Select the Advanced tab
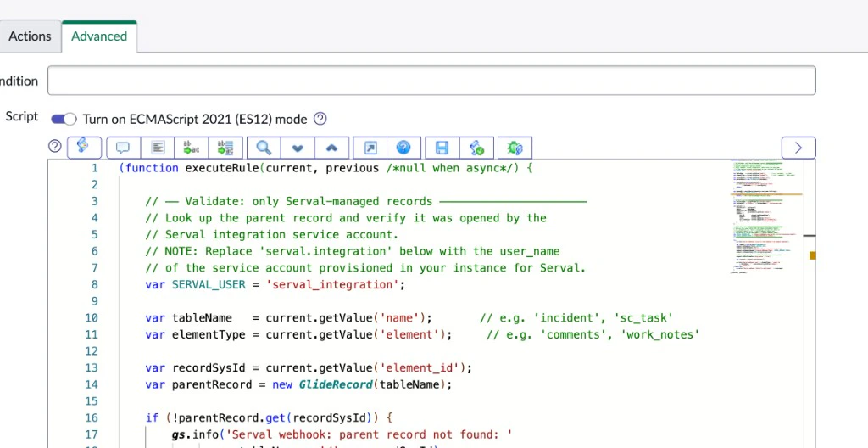This screenshot has height=448, width=868. point(99,36)
